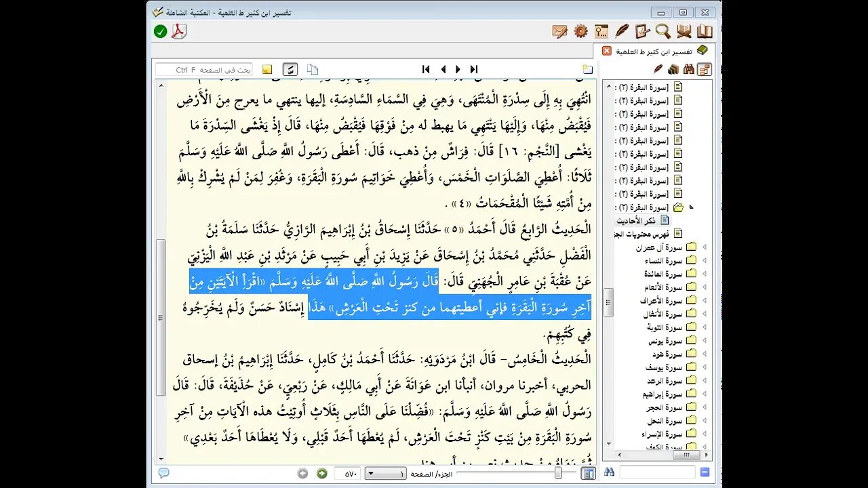
Task: Select the تفسير ابن كثير ط العلمية tab
Action: pos(654,52)
